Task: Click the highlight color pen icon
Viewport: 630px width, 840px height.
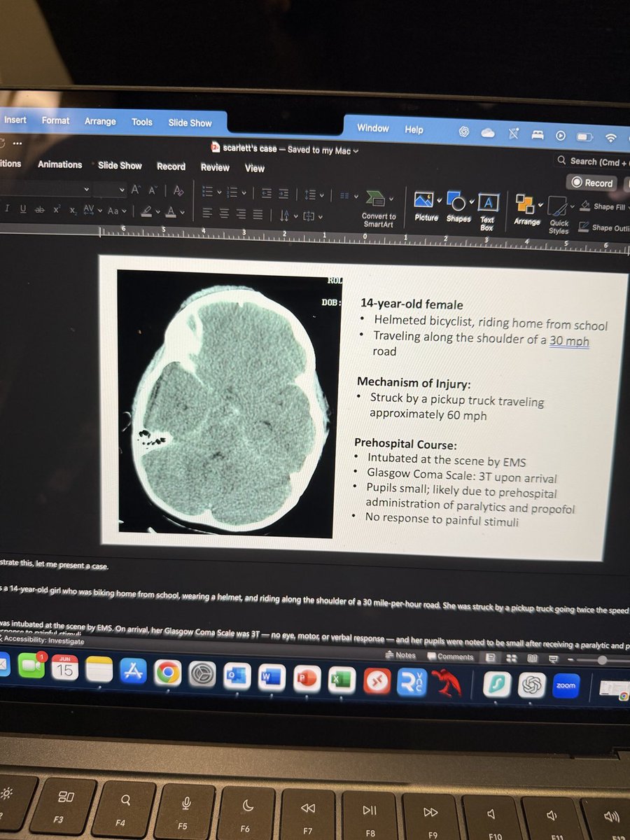Action: 146,211
